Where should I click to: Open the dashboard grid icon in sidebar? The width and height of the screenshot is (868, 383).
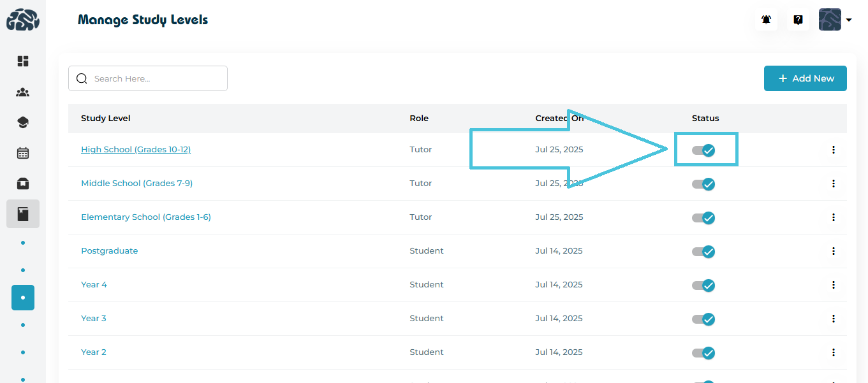pos(23,61)
